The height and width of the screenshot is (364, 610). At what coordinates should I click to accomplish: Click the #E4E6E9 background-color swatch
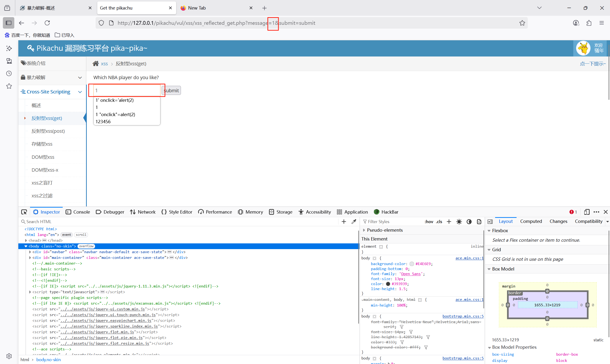[412, 264]
